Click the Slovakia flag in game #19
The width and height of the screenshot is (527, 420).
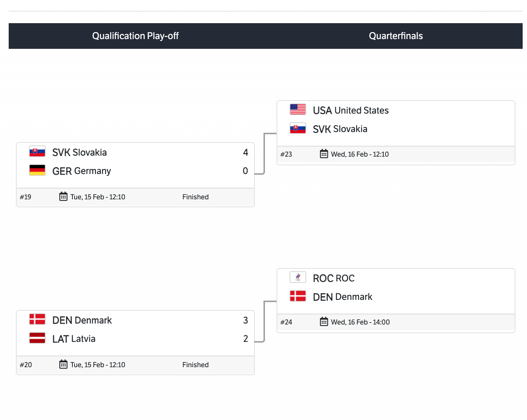click(37, 152)
